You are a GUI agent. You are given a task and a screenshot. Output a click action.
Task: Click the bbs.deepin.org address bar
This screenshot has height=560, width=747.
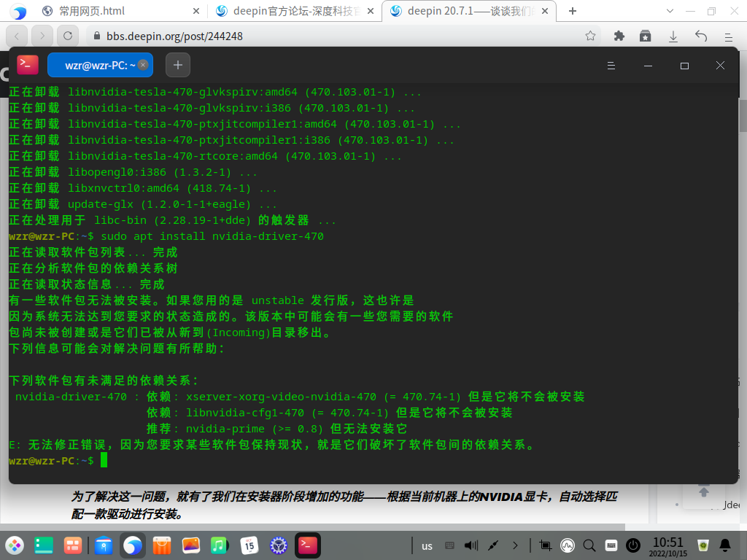tap(343, 36)
